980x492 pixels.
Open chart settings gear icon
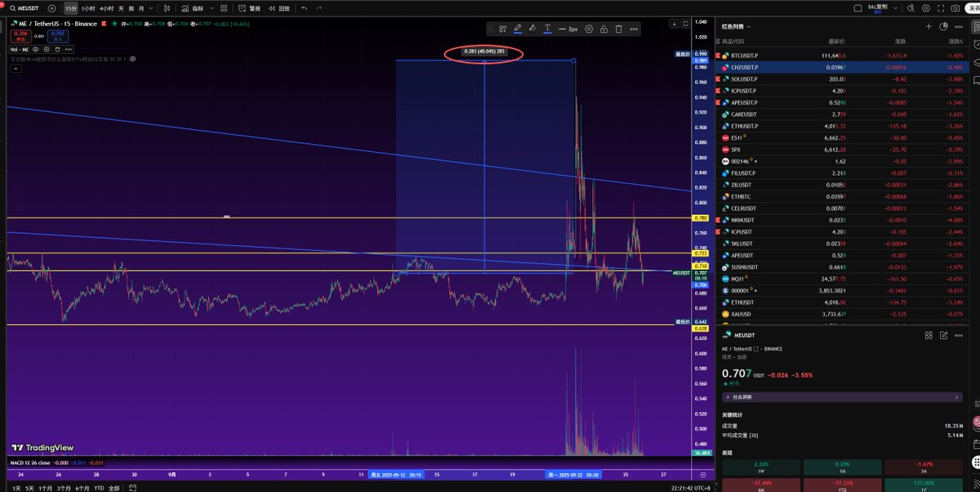pyautogui.click(x=925, y=8)
